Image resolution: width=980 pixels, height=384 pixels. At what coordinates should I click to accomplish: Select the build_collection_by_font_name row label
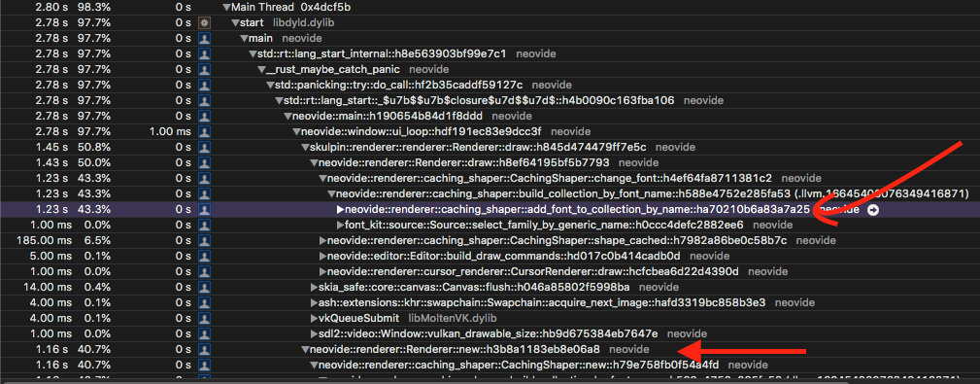[653, 194]
